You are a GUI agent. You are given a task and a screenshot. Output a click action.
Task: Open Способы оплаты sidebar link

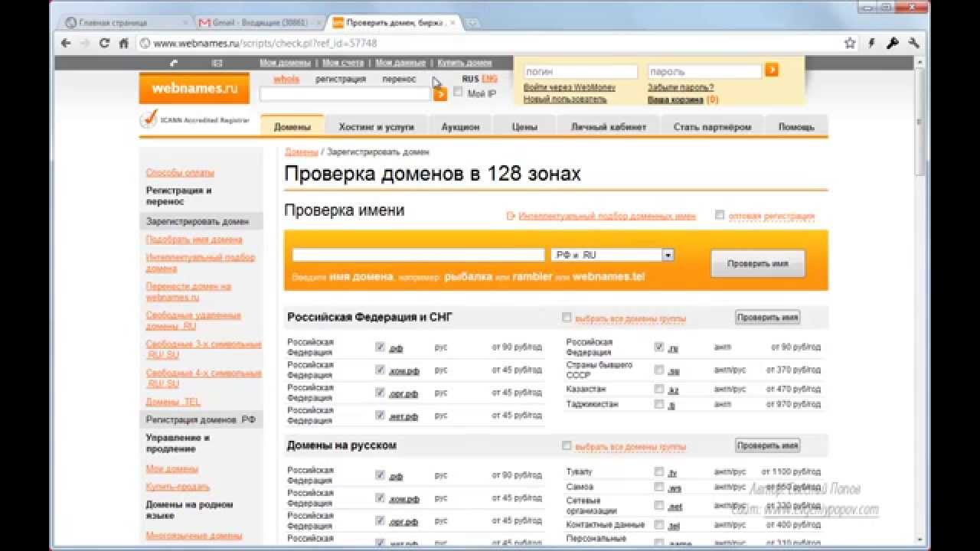(180, 172)
